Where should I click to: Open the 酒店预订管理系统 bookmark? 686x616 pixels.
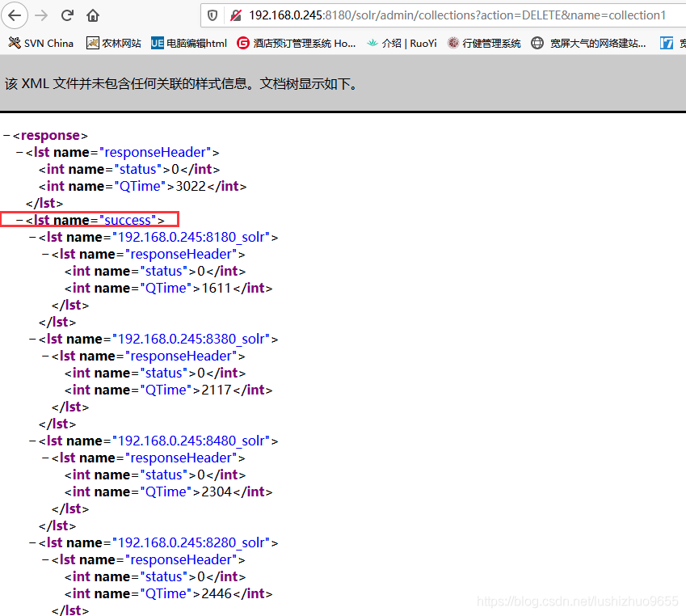coord(296,43)
